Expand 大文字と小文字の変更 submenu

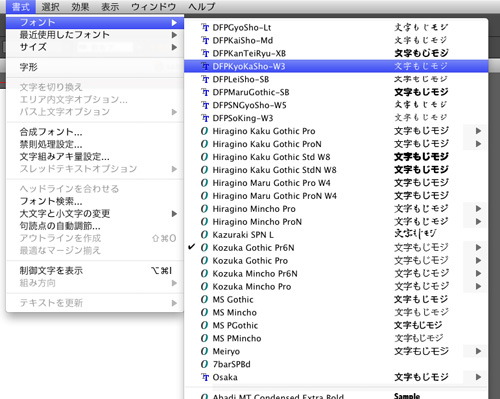coord(95,213)
